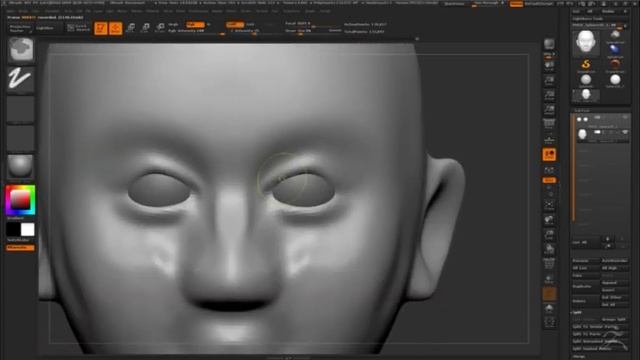Open the empty texture slot

(x=20, y=138)
